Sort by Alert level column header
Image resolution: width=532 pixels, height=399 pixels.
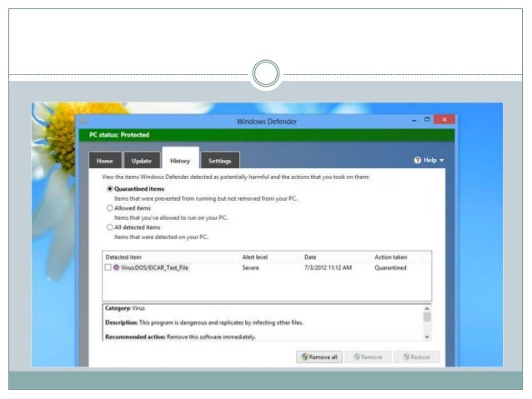(255, 257)
